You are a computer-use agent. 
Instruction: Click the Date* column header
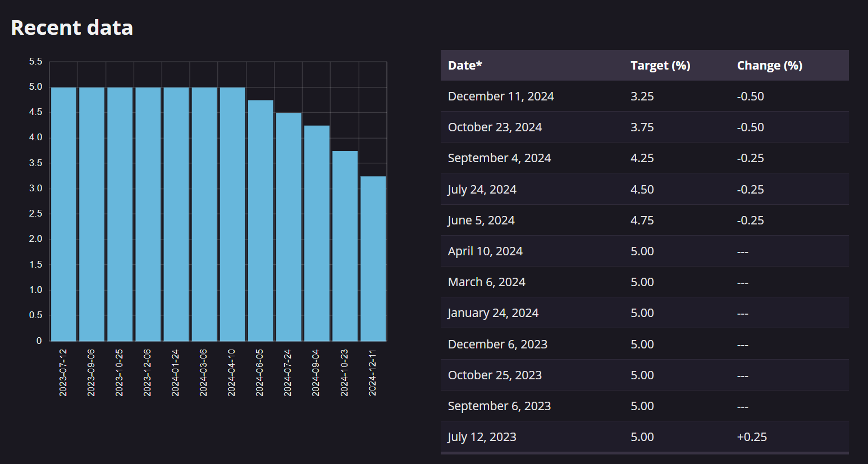pos(465,66)
